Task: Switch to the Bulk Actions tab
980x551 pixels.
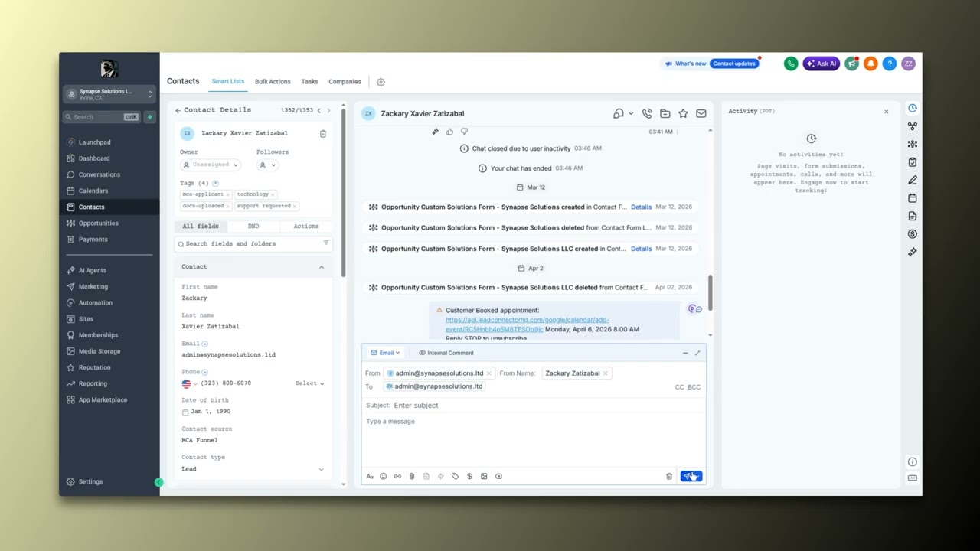Action: point(273,81)
